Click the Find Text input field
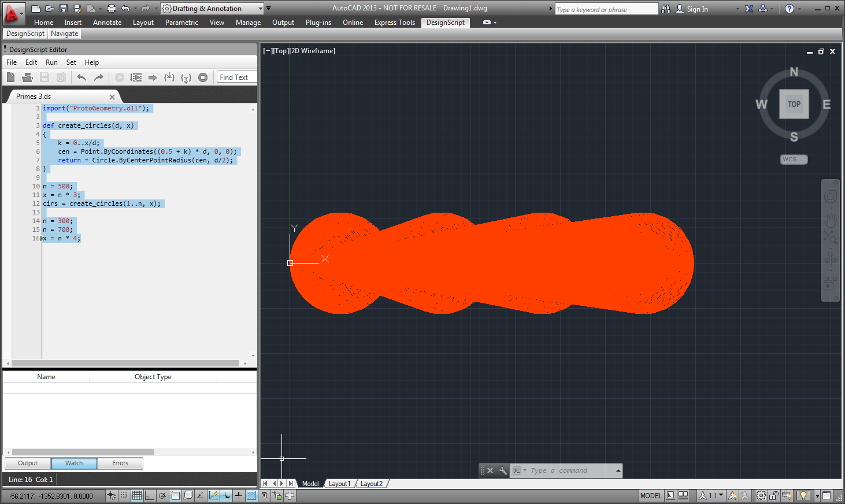The image size is (845, 504). 237,77
